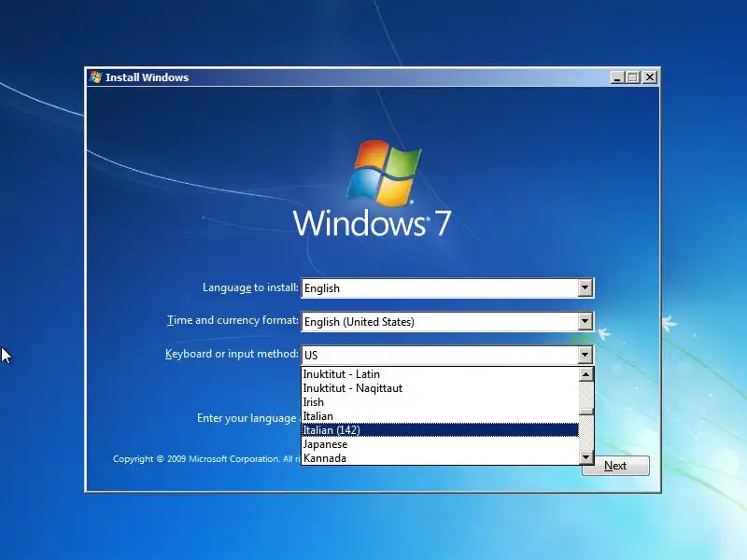
Task: Click the Keyboard or input method combo box
Action: pyautogui.click(x=447, y=355)
